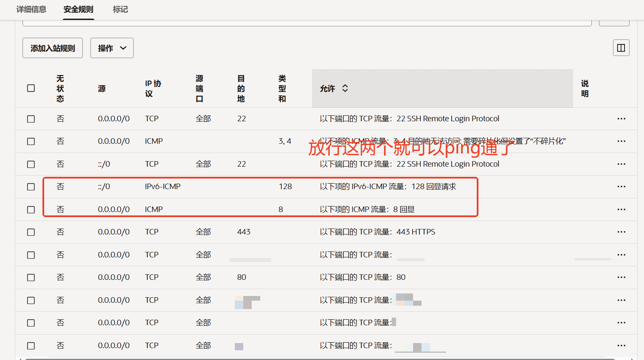Switch to the 详细信息 tab
Viewport: 644px width, 360px height.
(x=31, y=9)
